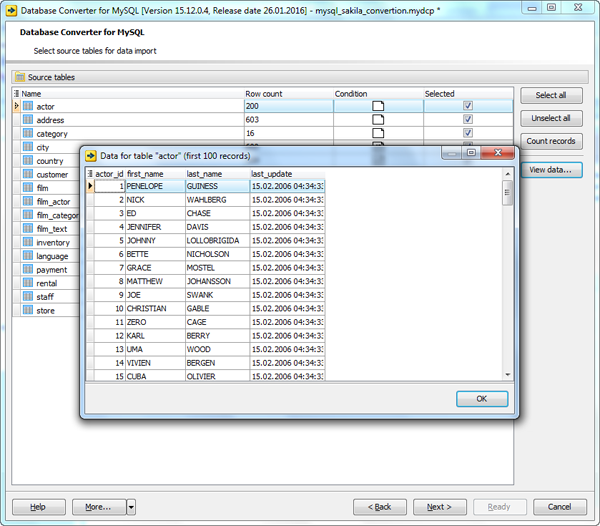Click the city table icon
The width and height of the screenshot is (600, 526).
pyautogui.click(x=28, y=147)
